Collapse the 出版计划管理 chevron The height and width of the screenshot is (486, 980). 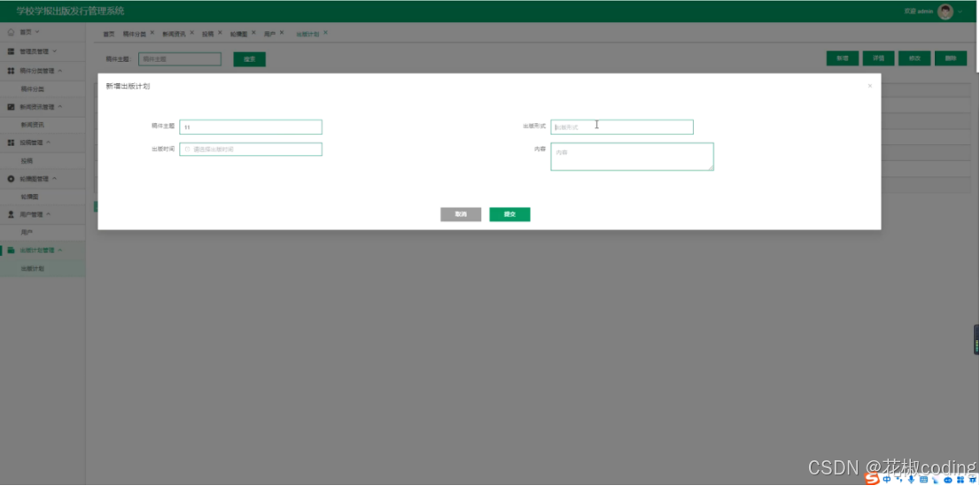click(x=60, y=251)
